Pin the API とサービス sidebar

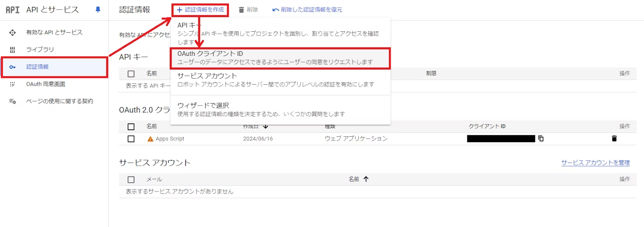[x=98, y=10]
